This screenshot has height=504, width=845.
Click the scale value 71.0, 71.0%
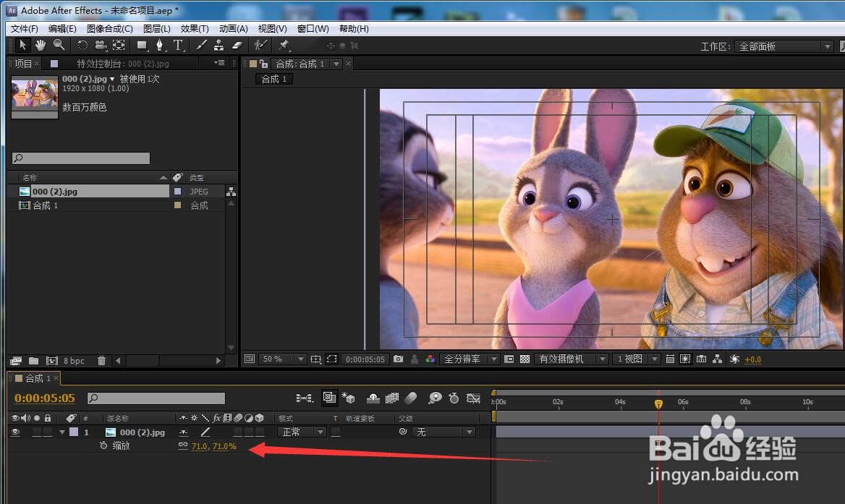214,446
